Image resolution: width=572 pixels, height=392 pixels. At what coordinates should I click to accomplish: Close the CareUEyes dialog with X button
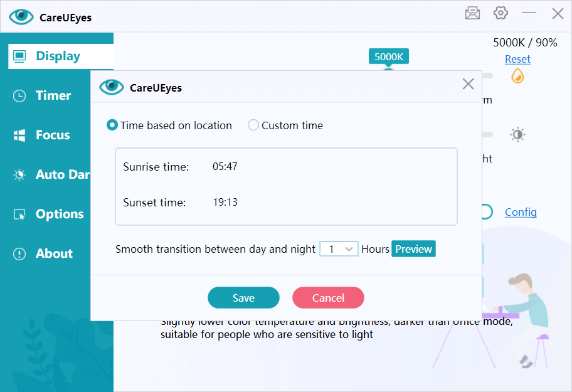tap(468, 84)
